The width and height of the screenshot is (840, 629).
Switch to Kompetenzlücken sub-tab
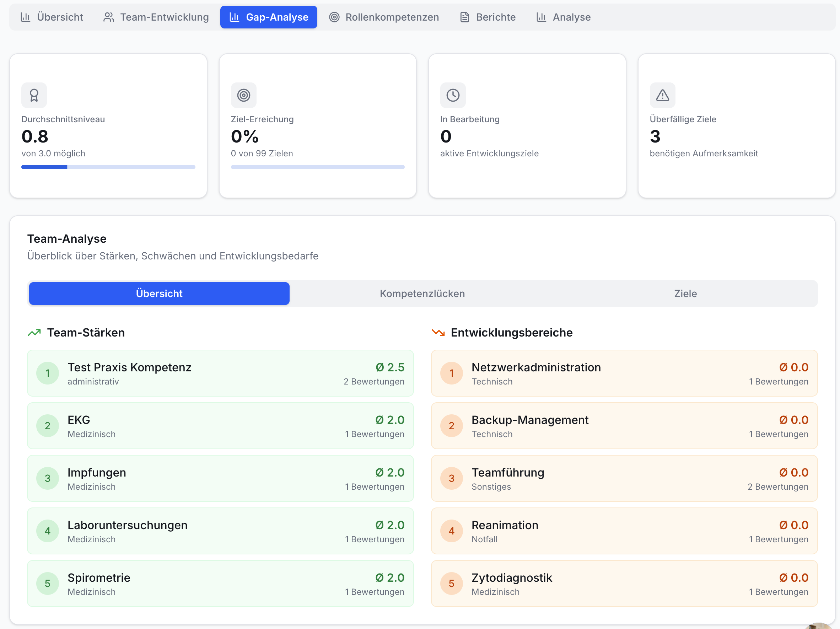pyautogui.click(x=422, y=294)
